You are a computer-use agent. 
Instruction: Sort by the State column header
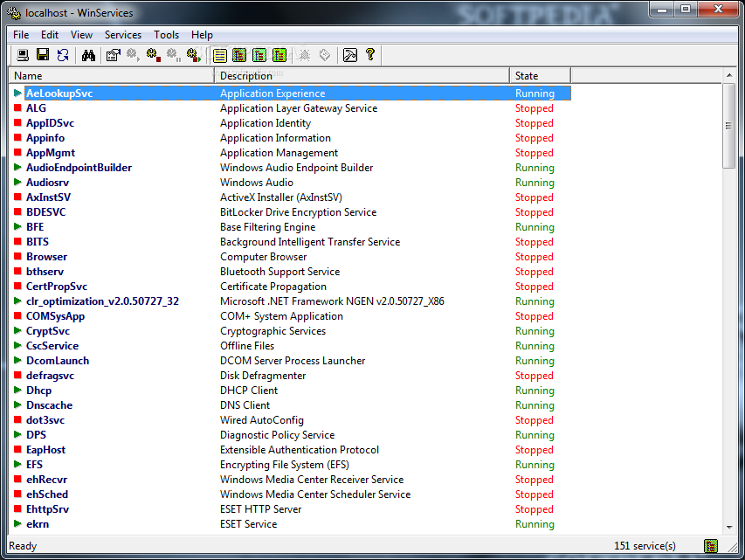coord(541,76)
